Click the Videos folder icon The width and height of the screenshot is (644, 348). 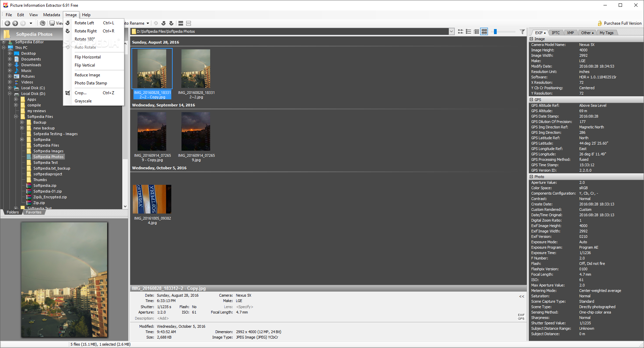pyautogui.click(x=16, y=82)
